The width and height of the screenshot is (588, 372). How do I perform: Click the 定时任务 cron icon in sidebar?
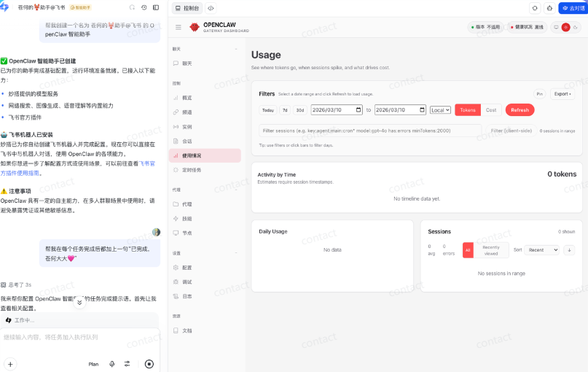coord(176,170)
